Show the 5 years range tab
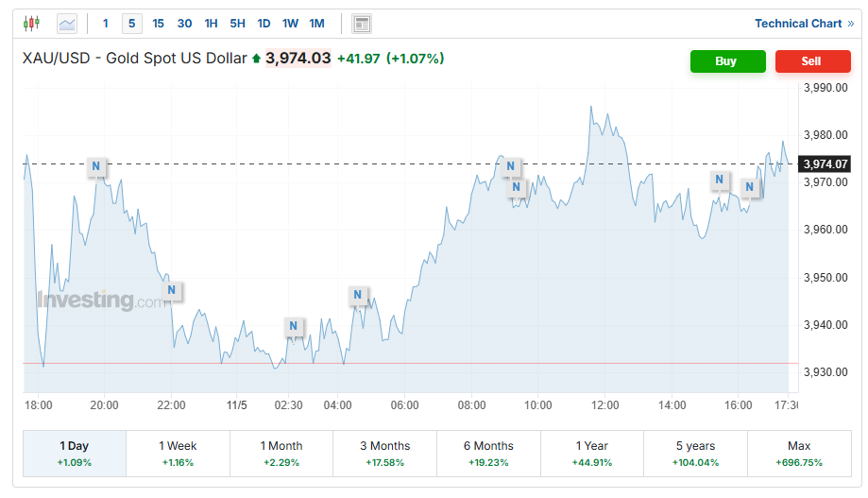 [695, 454]
